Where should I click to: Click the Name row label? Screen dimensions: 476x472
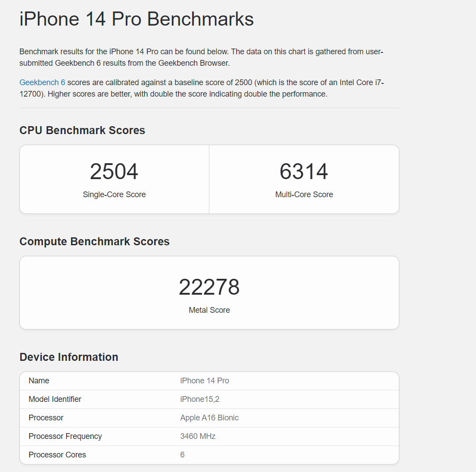(39, 381)
